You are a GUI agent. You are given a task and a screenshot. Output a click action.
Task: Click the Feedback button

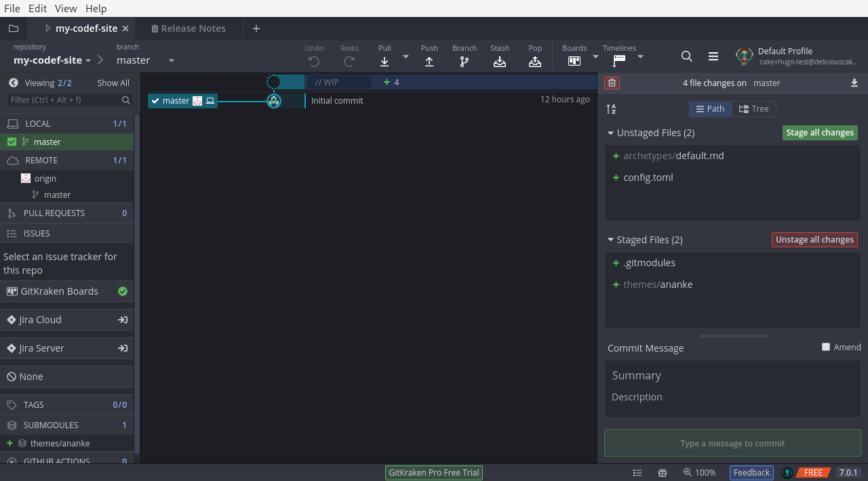tap(751, 473)
